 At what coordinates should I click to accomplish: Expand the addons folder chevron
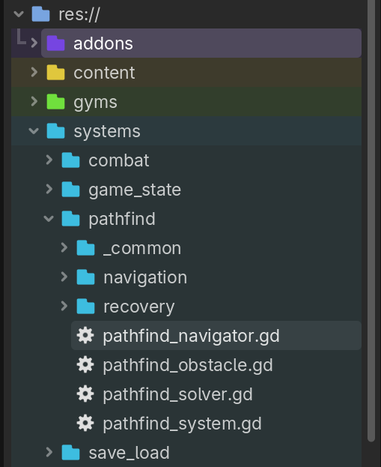(34, 43)
